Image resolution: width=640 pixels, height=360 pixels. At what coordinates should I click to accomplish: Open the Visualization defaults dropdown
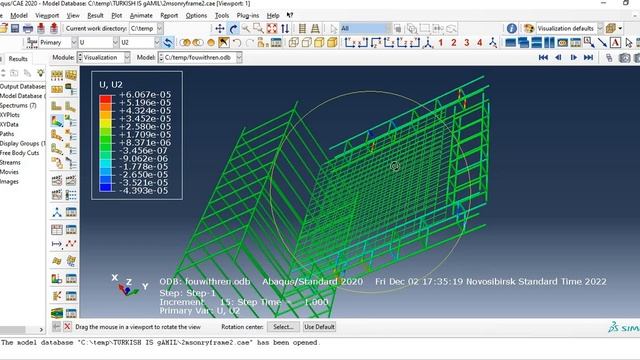tap(600, 29)
